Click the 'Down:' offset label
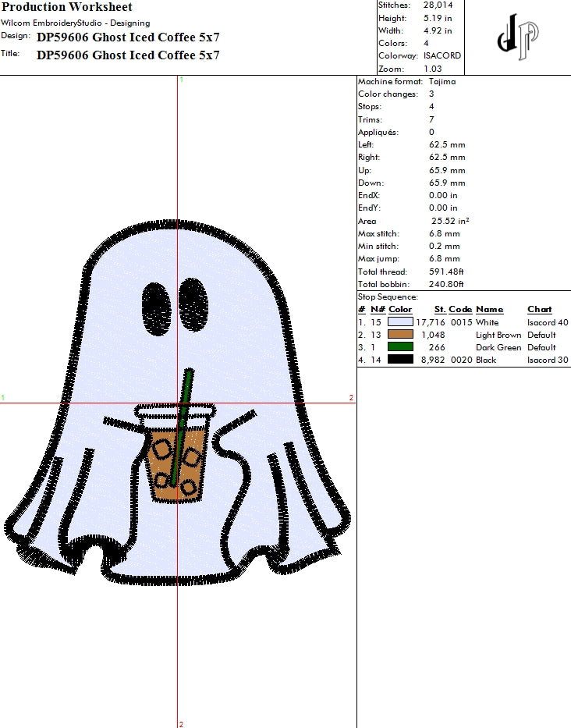 [371, 183]
